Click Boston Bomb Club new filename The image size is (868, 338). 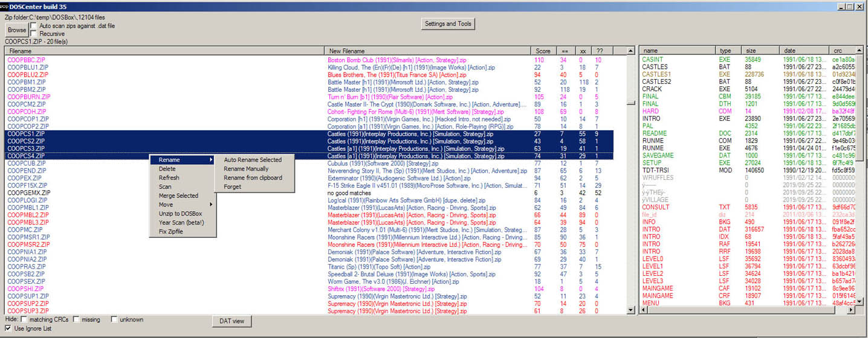point(397,60)
